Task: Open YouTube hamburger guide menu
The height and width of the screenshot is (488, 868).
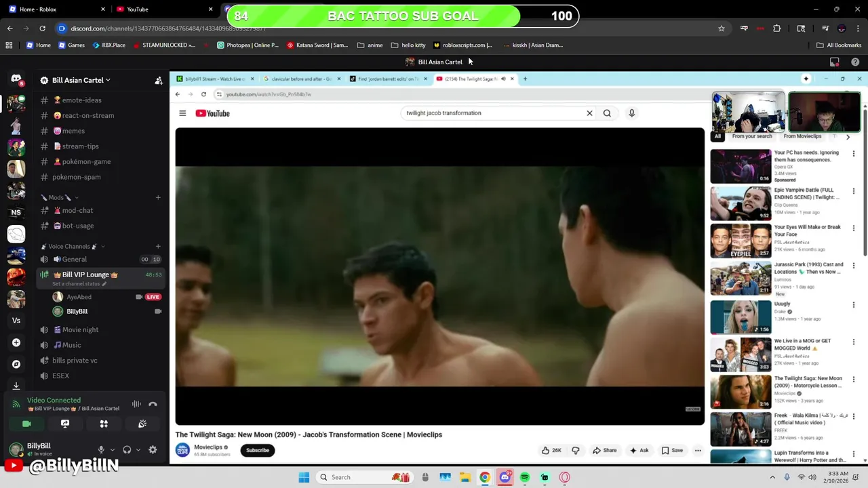Action: point(182,113)
